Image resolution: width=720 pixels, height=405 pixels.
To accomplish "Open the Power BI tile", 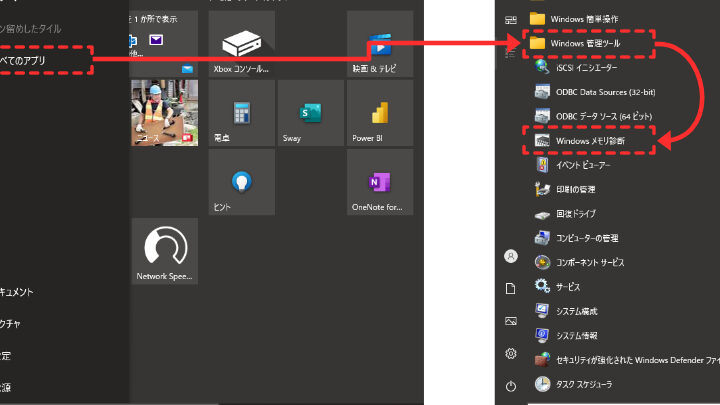I will [x=380, y=113].
